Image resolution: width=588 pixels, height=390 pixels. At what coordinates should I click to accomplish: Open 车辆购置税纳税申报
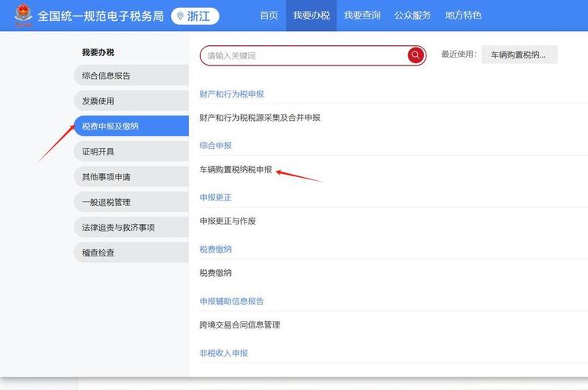[236, 169]
